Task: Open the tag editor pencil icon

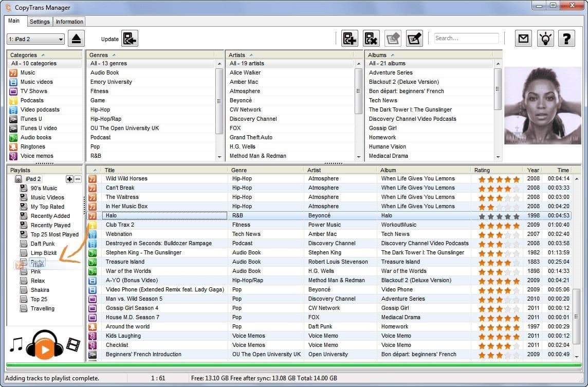Action: click(414, 39)
